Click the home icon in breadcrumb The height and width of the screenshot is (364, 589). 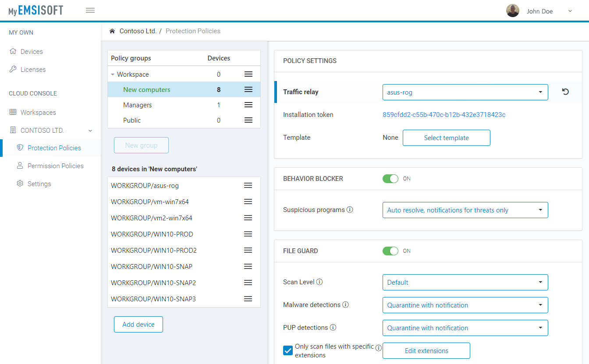tap(112, 31)
